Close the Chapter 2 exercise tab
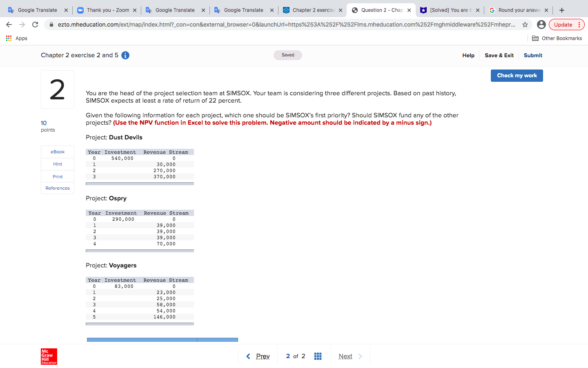 point(341,10)
